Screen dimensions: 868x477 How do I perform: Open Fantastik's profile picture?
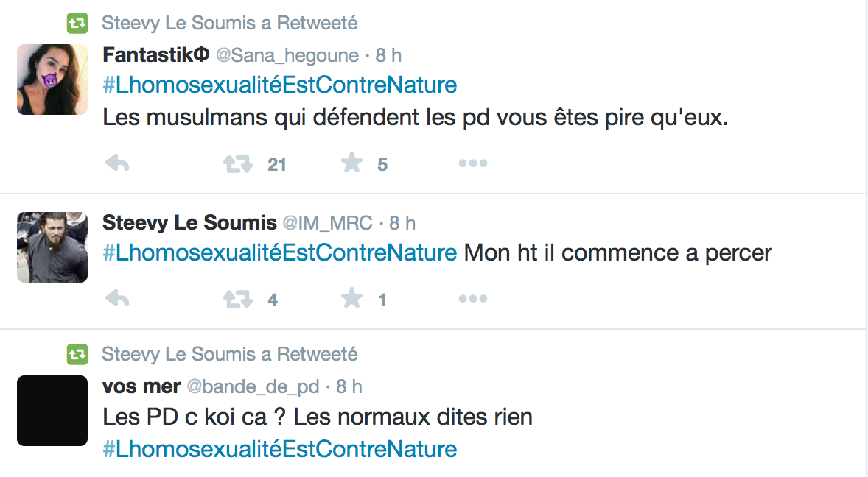pyautogui.click(x=52, y=79)
